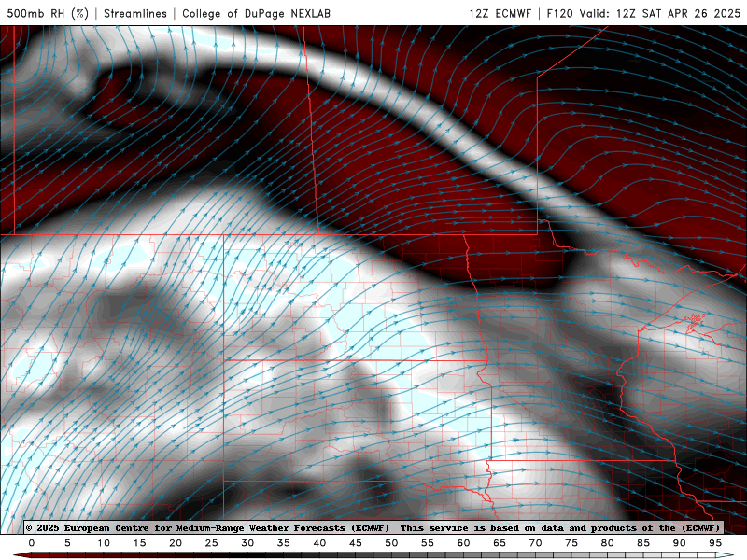The height and width of the screenshot is (560, 747).
Task: Click the '45' color scale label
Action: [x=356, y=543]
